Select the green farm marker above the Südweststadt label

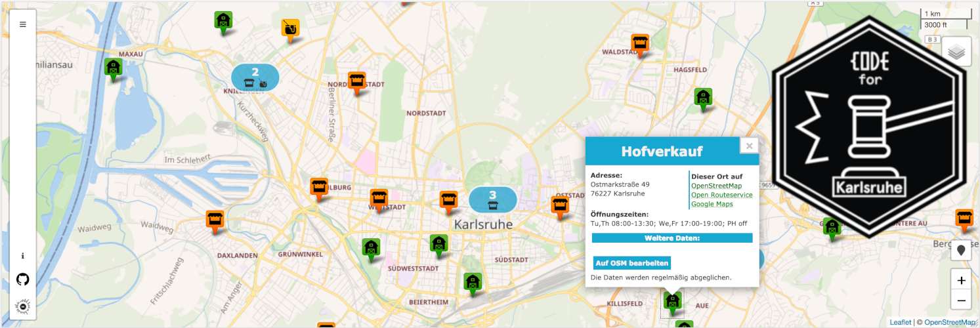[x=439, y=246]
